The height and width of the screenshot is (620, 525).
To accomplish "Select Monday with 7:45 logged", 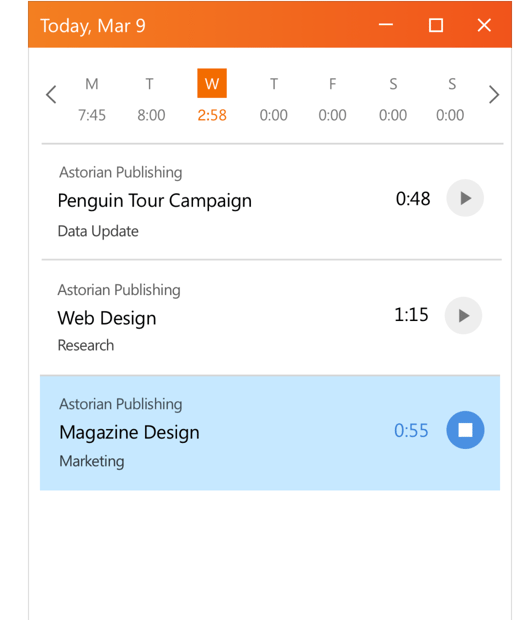I will pyautogui.click(x=92, y=99).
